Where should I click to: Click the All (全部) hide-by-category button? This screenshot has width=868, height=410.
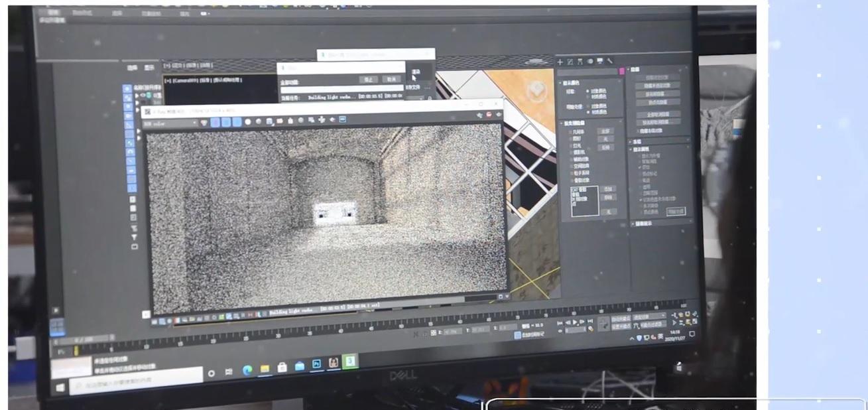click(605, 131)
